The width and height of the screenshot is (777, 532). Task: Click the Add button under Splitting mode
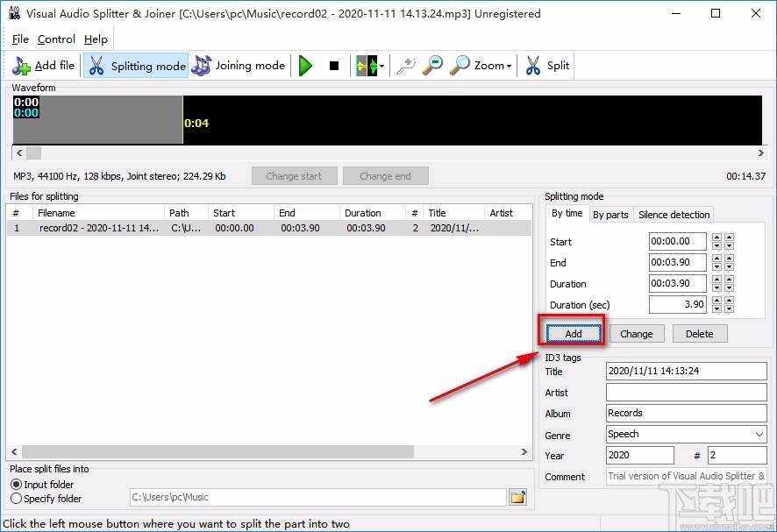click(574, 334)
